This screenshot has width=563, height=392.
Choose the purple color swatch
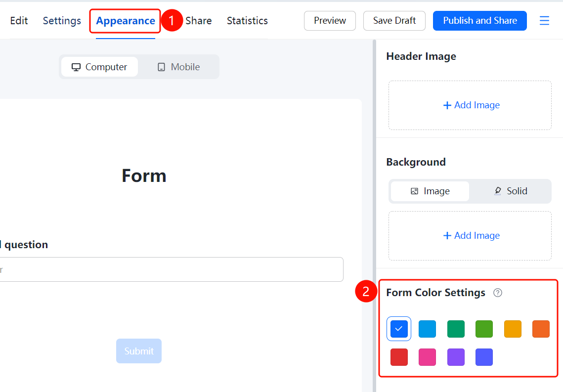(456, 357)
